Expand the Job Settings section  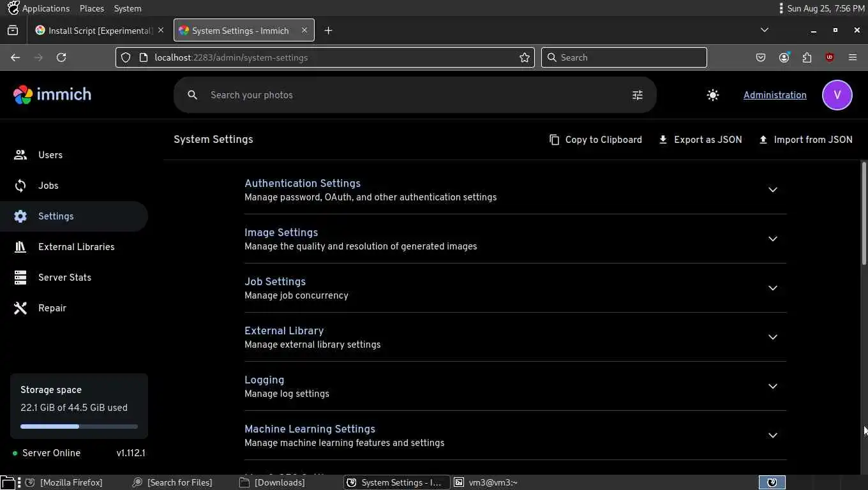(772, 288)
